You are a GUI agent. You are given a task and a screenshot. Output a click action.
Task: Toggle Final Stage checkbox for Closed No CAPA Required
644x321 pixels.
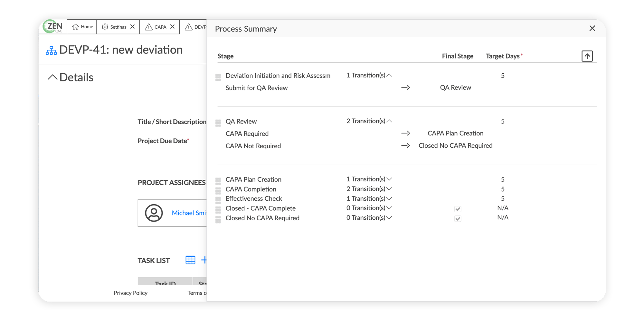point(458,219)
